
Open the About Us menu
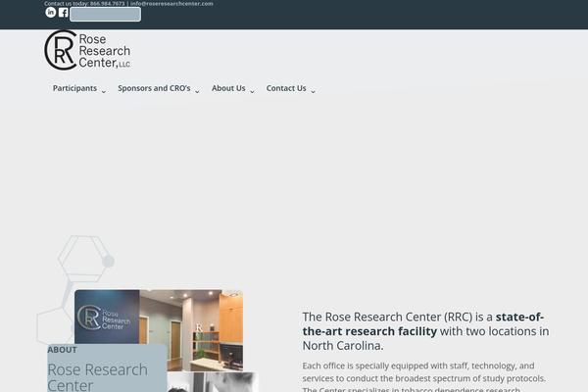click(x=228, y=88)
